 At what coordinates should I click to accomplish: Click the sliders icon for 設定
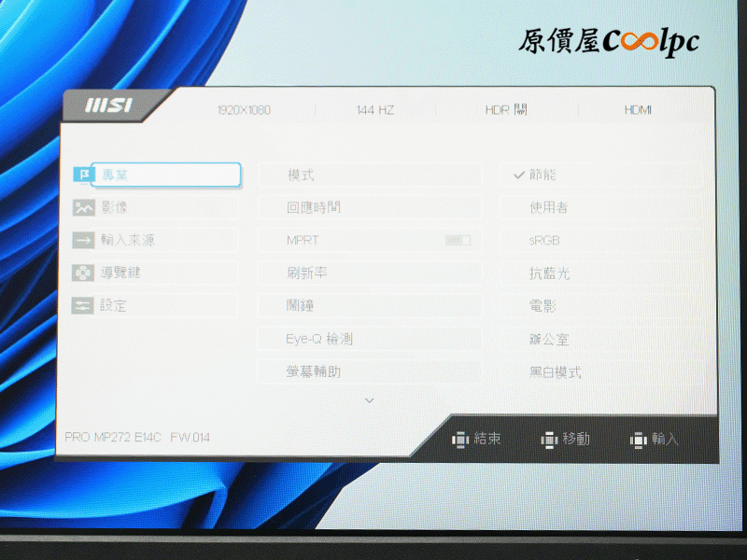pyautogui.click(x=83, y=305)
